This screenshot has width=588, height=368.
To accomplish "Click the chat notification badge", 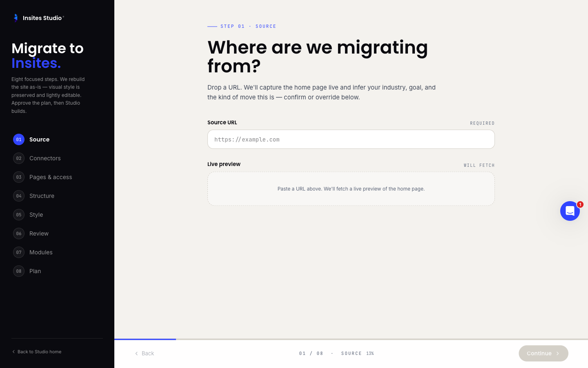I will pos(580,204).
